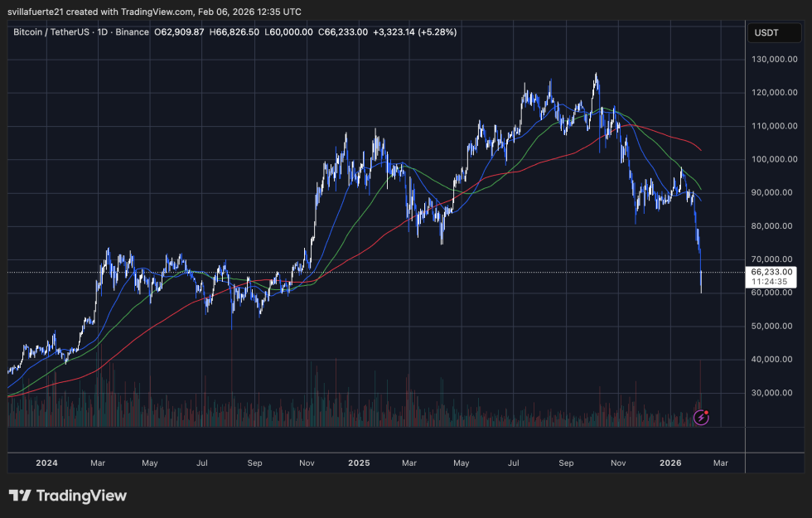The width and height of the screenshot is (812, 518).
Task: Click the red notification dot on the lightning icon
Action: coord(706,412)
